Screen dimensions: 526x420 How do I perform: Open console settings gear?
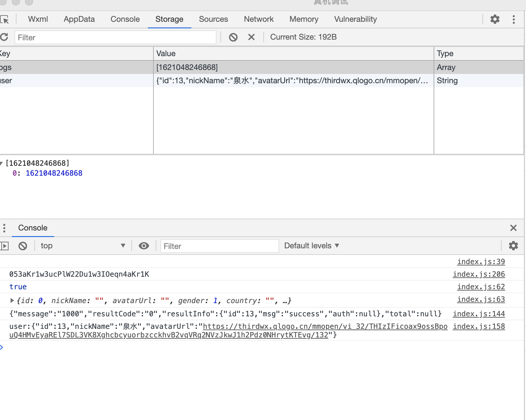[x=513, y=246]
